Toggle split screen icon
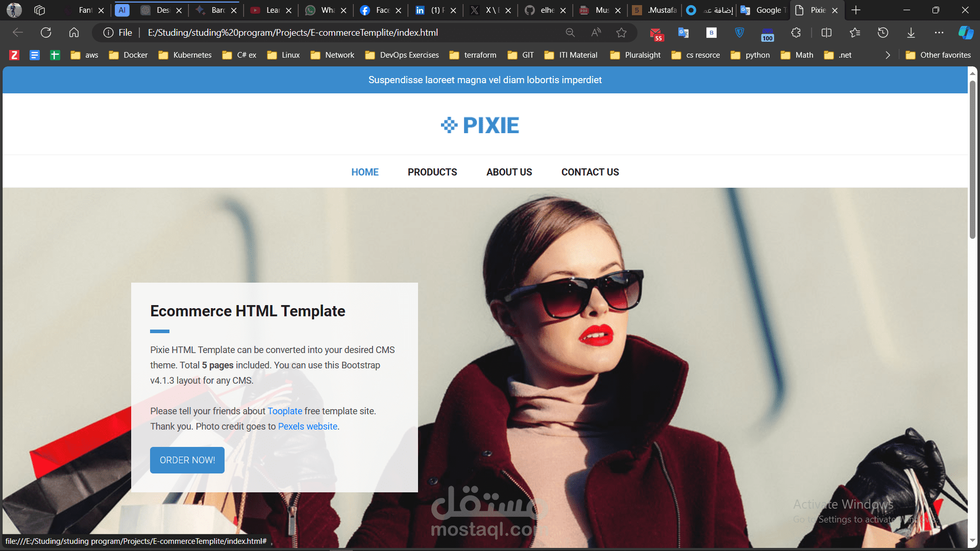Screen dimensions: 980x551 [x=827, y=33]
